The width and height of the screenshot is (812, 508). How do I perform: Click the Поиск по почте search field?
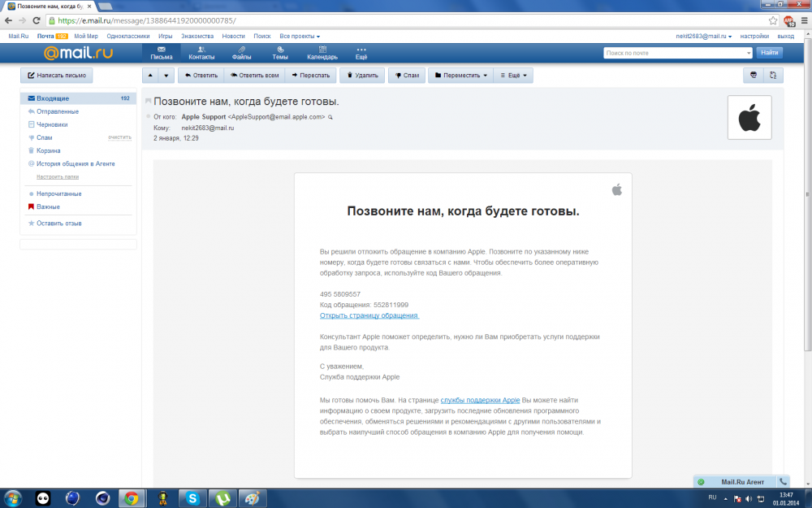[x=674, y=53]
